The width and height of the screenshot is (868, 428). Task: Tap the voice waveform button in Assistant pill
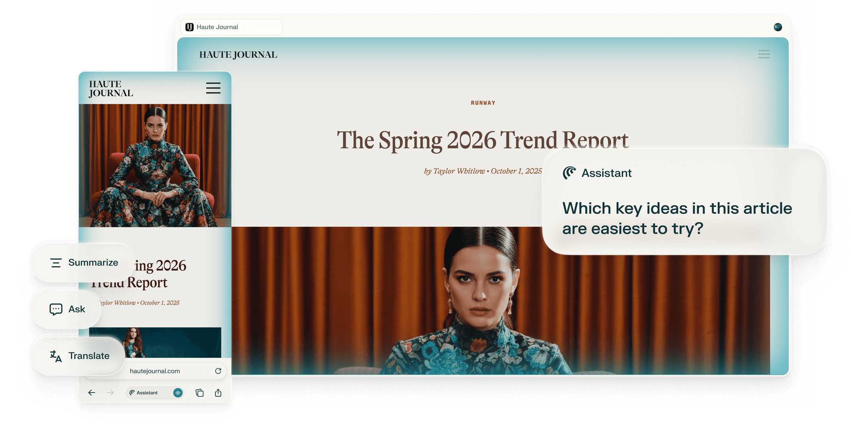click(178, 392)
